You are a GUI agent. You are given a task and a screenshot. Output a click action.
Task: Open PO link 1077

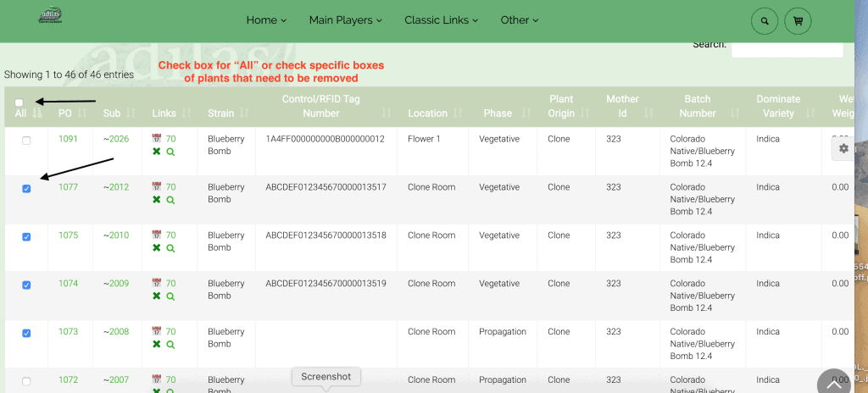68,187
